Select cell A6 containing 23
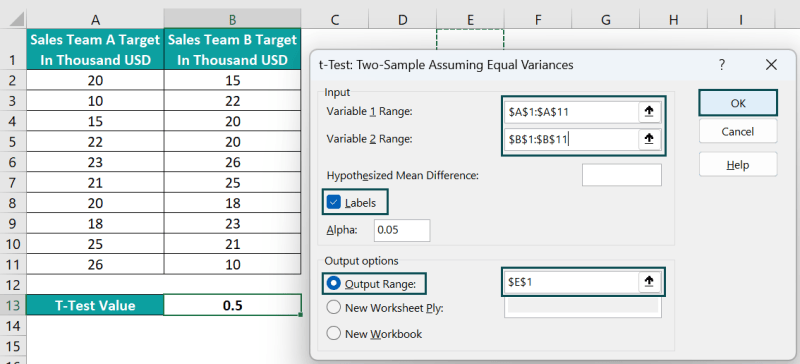The width and height of the screenshot is (800, 364). pos(95,162)
